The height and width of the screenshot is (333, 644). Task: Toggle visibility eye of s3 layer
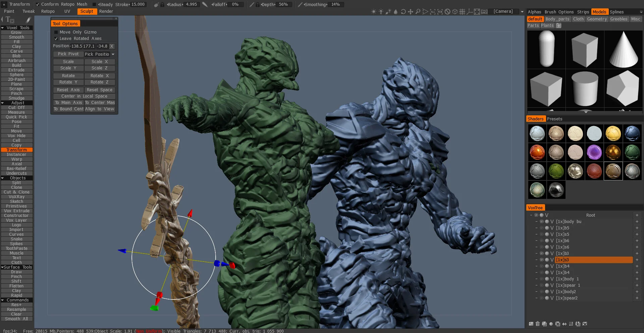(x=541, y=260)
